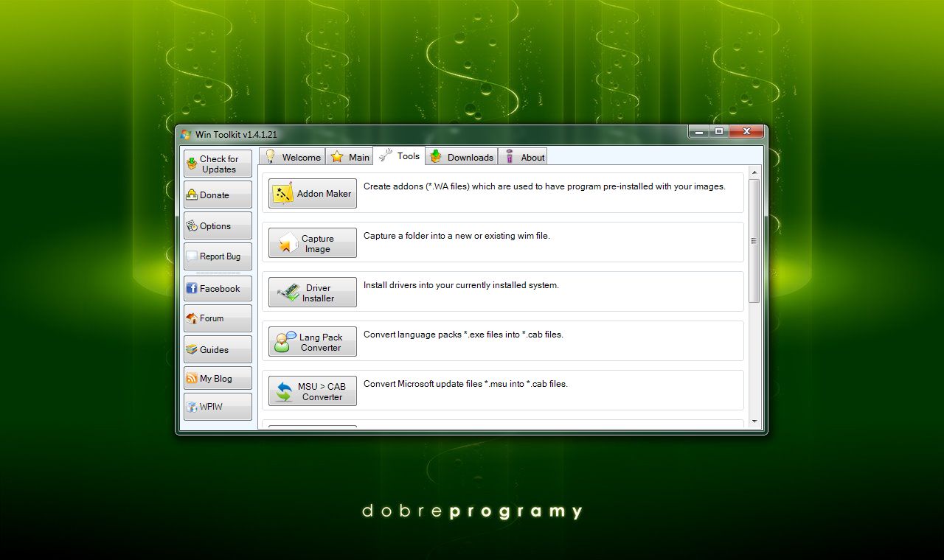Minimize the Win Toolkit window
Viewport: 944px width, 560px height.
(698, 131)
